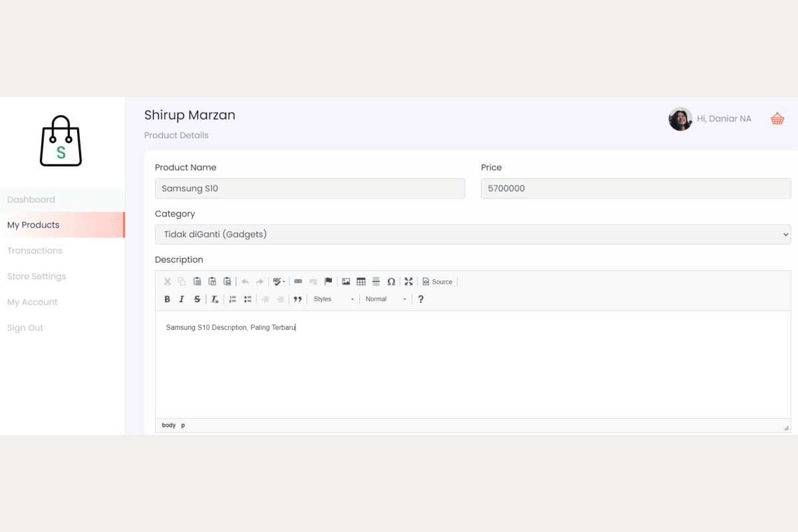Insert a table into the description
This screenshot has height=532, width=798.
(x=361, y=282)
